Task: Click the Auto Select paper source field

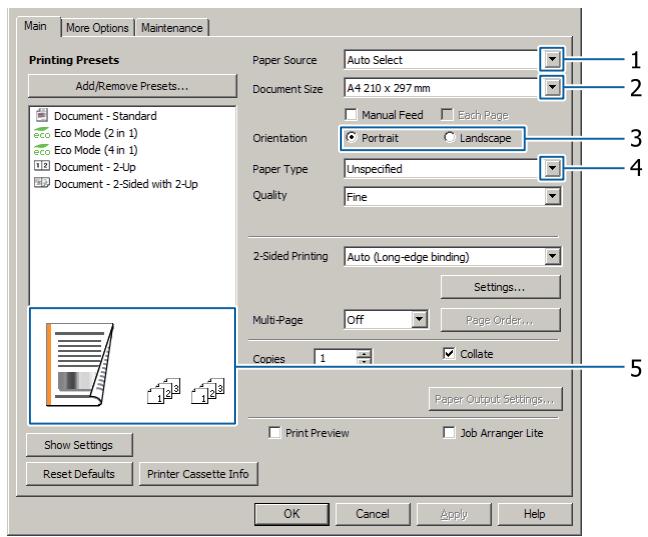Action: click(x=443, y=60)
